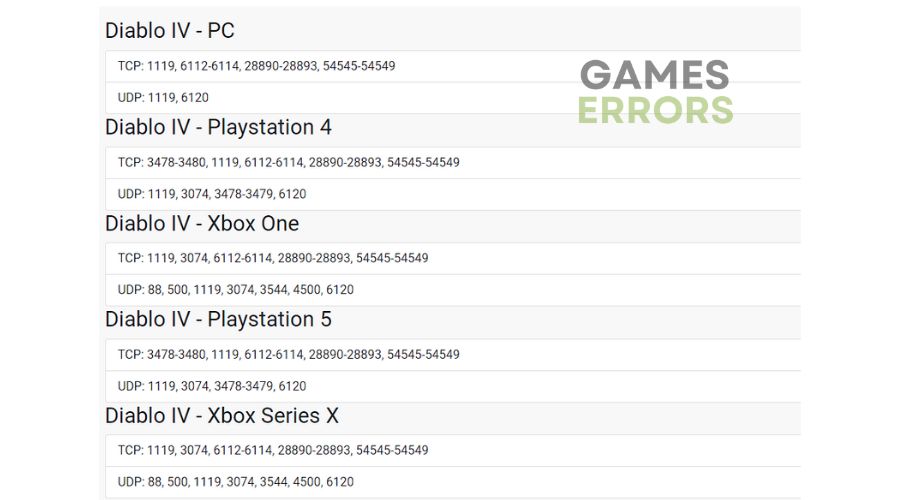Click the word GAMES in the watermark
This screenshot has height=500, width=900.
tap(655, 75)
